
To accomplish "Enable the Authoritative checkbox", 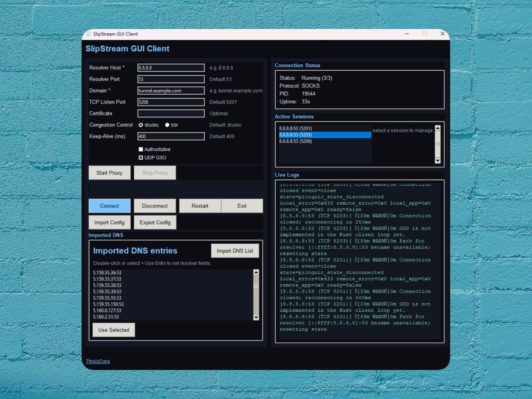I will pos(141,149).
